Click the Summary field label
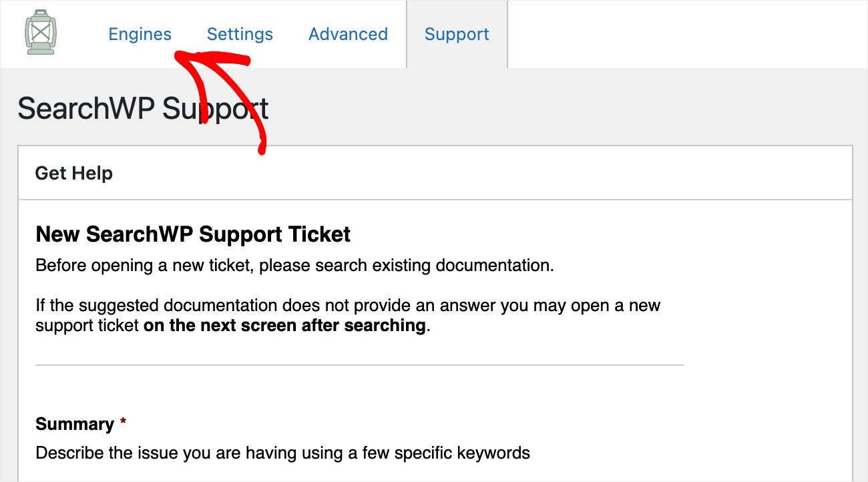This screenshot has width=868, height=482. coord(75,424)
